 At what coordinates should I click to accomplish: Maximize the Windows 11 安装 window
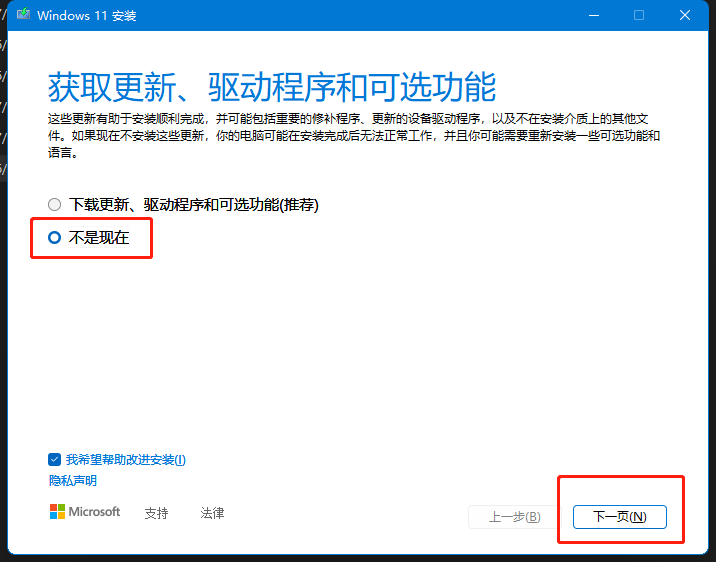(639, 16)
